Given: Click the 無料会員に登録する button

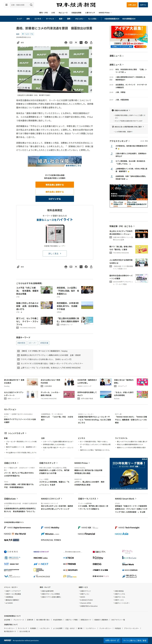Looking at the screenshot, I should coord(55,192).
